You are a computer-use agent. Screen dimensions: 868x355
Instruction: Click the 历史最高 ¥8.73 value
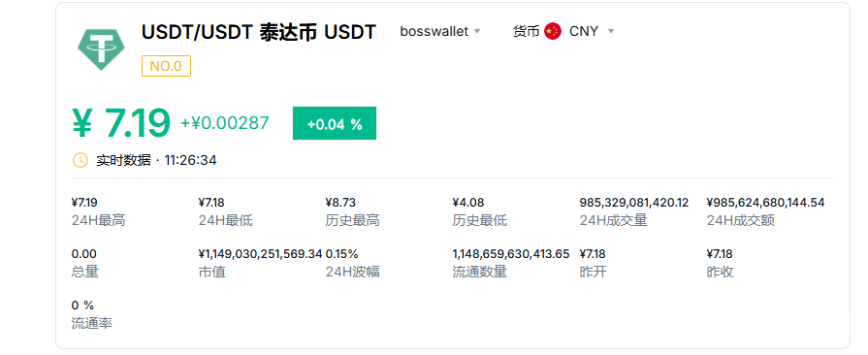coord(340,203)
